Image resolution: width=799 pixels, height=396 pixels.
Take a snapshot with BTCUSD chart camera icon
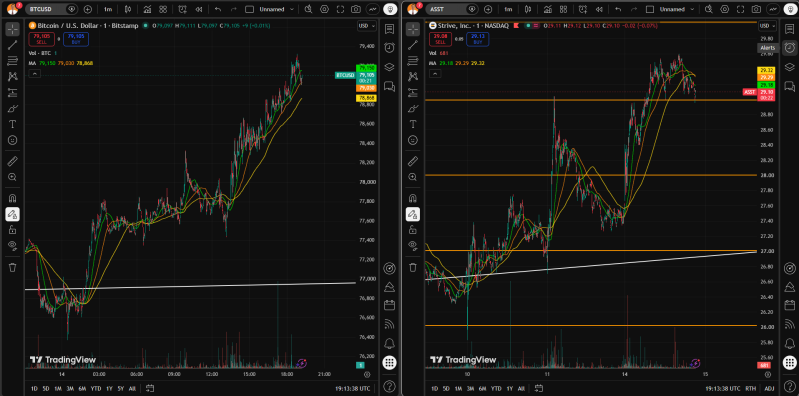click(x=356, y=9)
